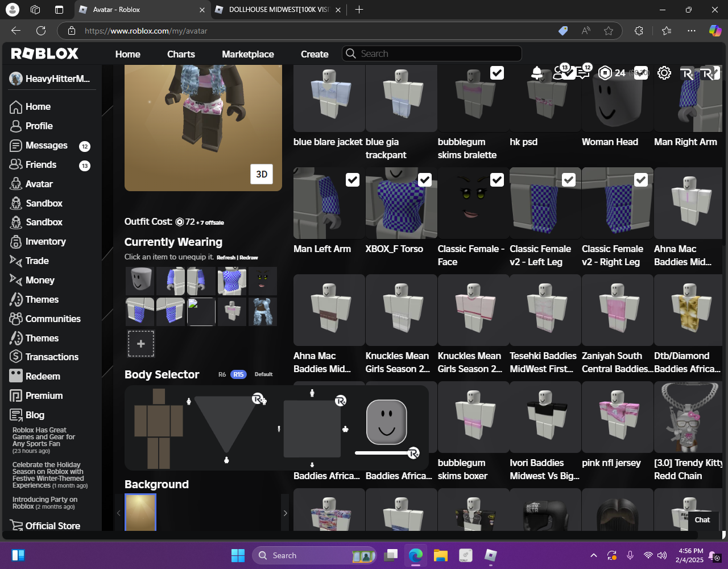Click the Redraw link

[x=249, y=258]
